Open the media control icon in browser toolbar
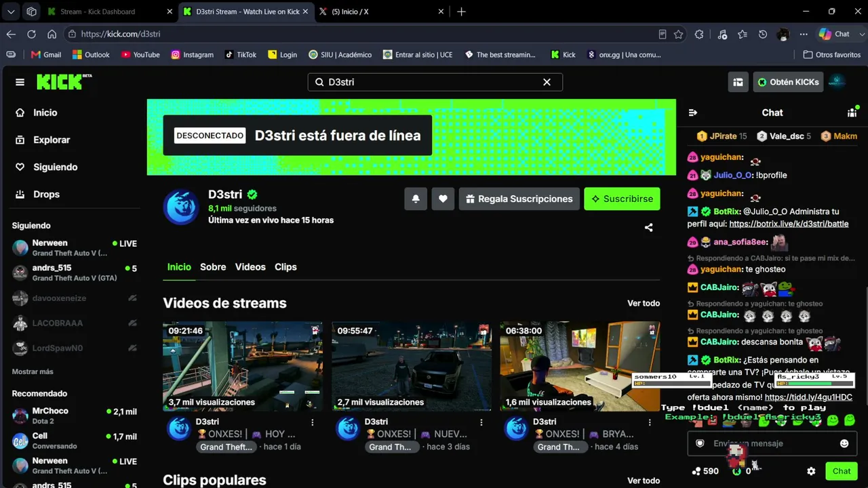 (722, 34)
